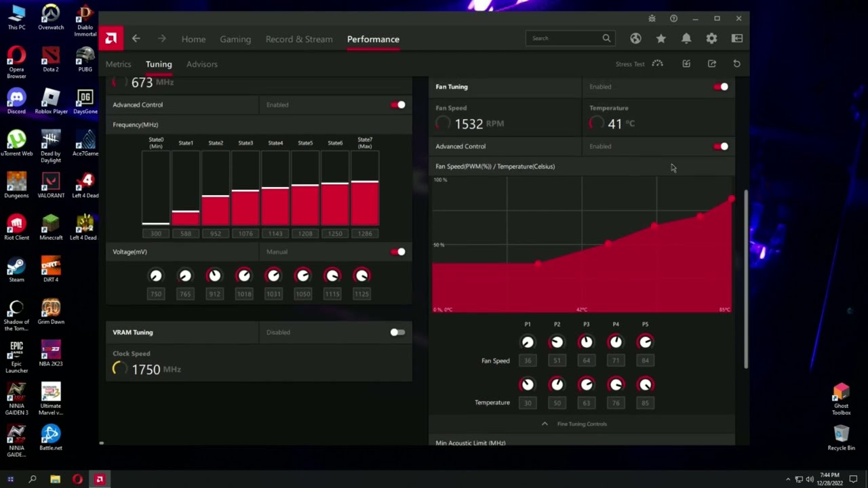Click the State7 (Max) frequency bar
This screenshot has height=488, width=868.
365,188
